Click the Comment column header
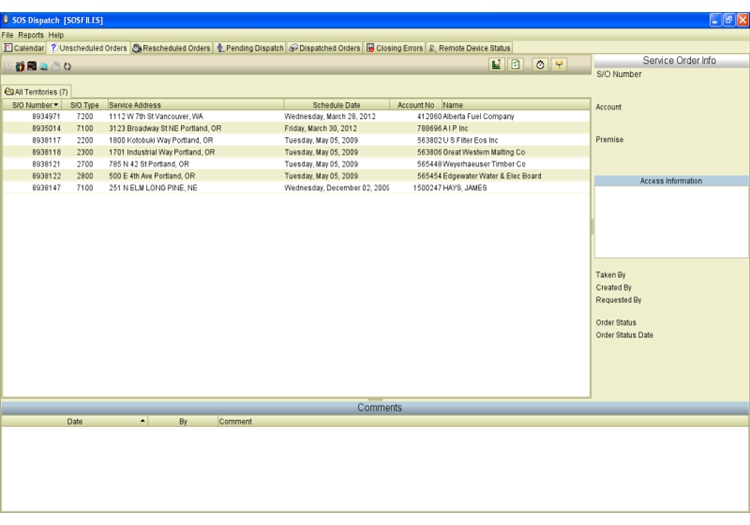Screen dimensions: 750x525 (x=483, y=421)
